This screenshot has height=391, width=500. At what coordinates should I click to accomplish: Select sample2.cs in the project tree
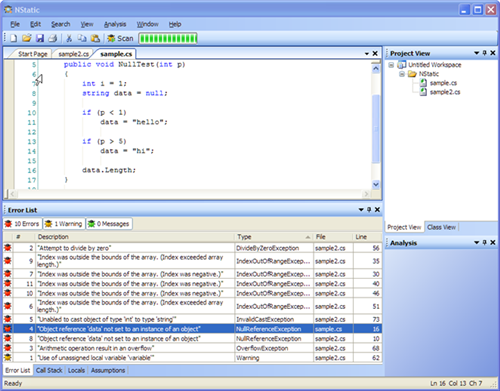point(445,92)
